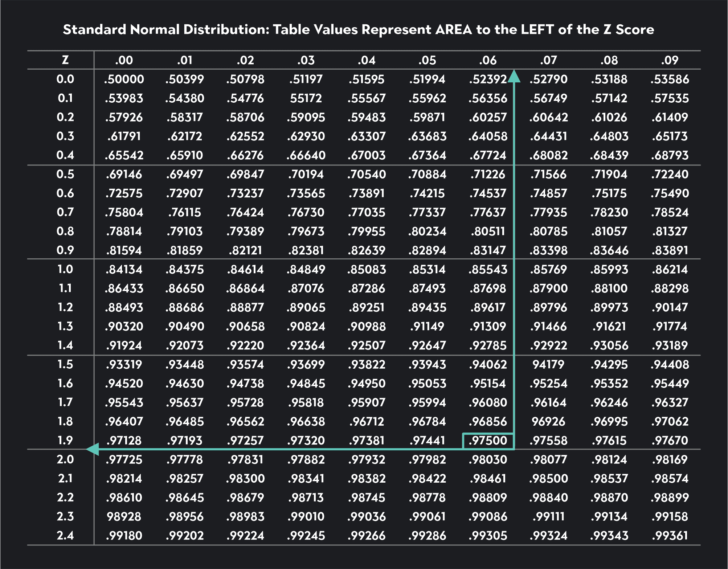Image resolution: width=728 pixels, height=569 pixels.
Task: Click the .50000 value
Action: click(x=124, y=79)
